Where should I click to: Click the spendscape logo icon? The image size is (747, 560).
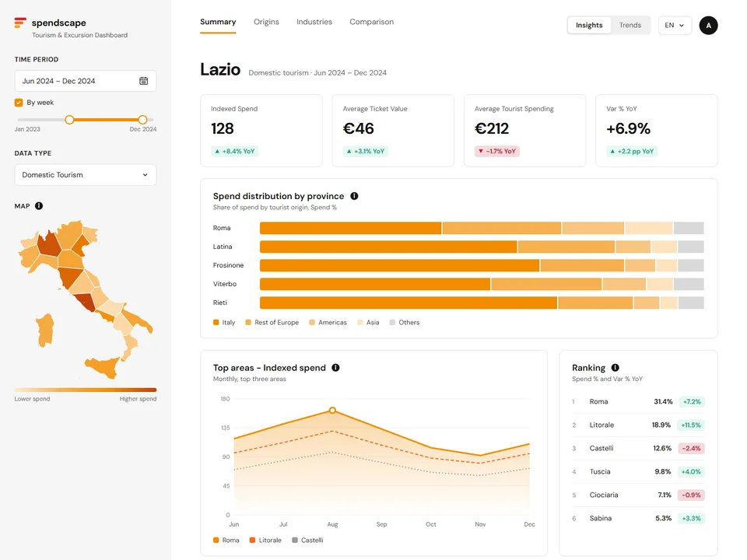[20, 23]
